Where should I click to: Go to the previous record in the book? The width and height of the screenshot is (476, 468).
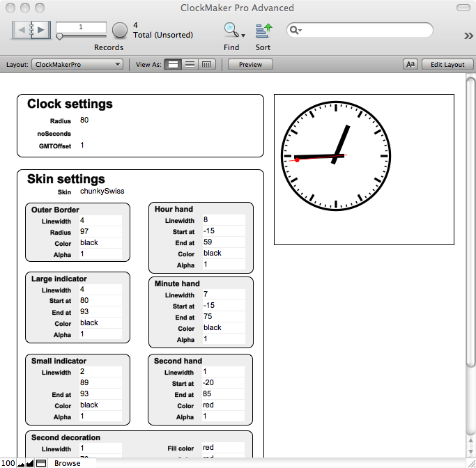22,30
